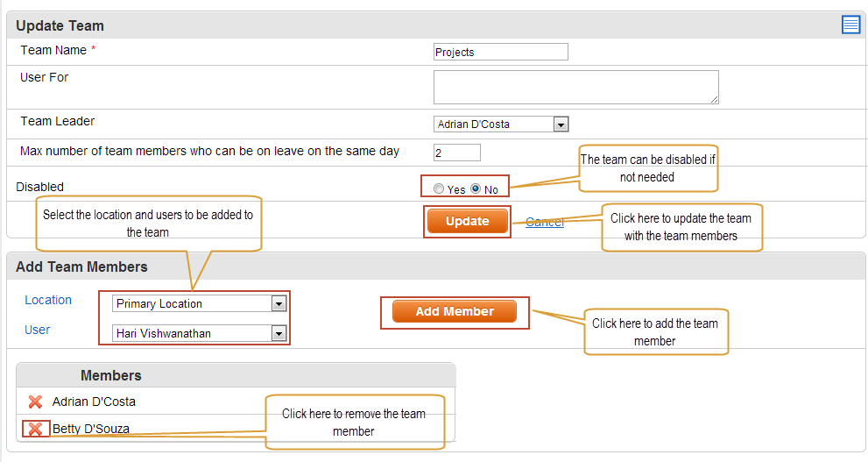
Task: Select Yes for Disabled option
Action: point(439,188)
